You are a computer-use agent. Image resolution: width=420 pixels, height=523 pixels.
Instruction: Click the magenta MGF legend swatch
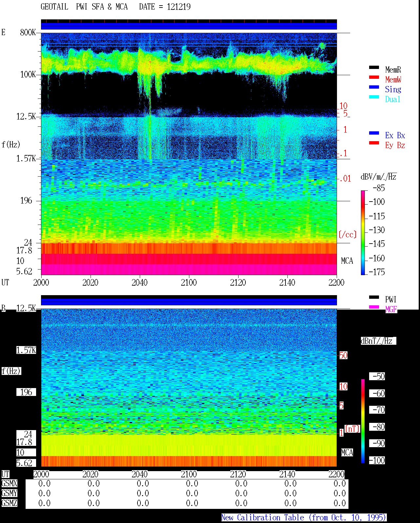tap(374, 307)
